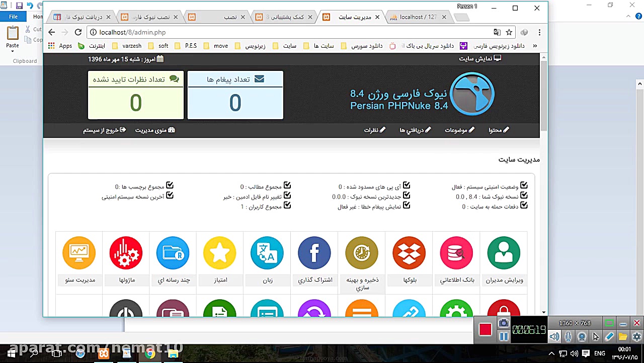Open the P.E.S bookmark folder
Image resolution: width=644 pixels, height=363 pixels.
click(186, 46)
